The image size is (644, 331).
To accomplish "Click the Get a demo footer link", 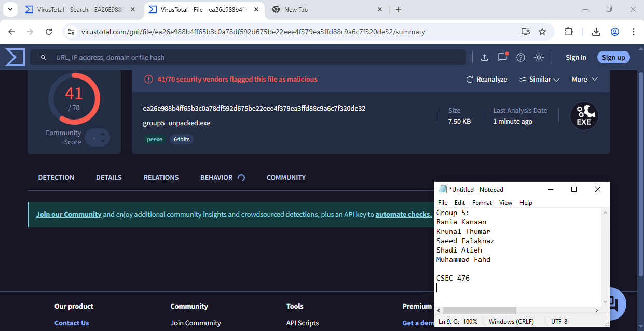I will (418, 323).
